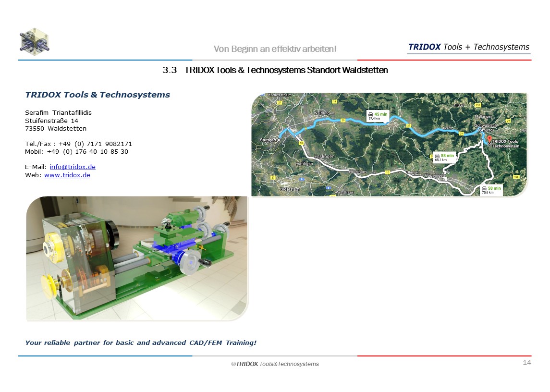Click the TRIDOX Tools + Technosystems header text
The image size is (550, 392).
(x=468, y=47)
